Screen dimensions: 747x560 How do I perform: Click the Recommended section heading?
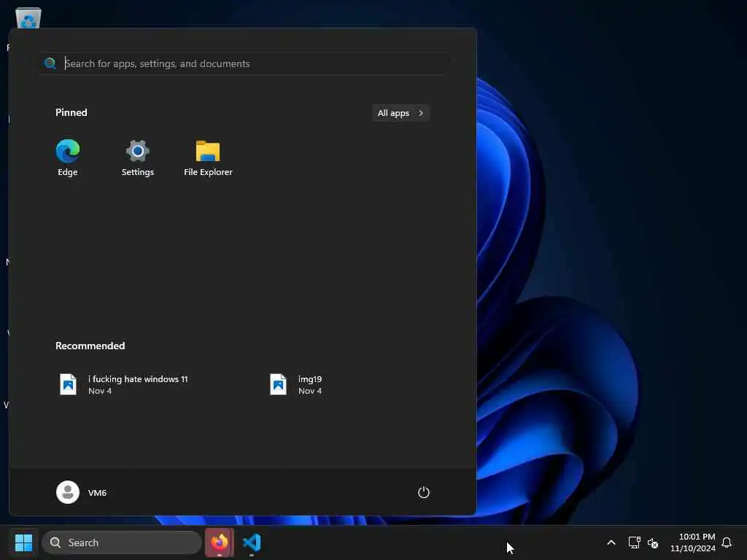pos(90,346)
